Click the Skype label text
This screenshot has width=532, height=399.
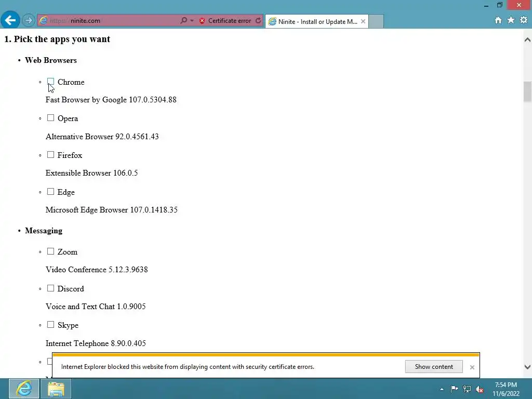[x=68, y=325]
